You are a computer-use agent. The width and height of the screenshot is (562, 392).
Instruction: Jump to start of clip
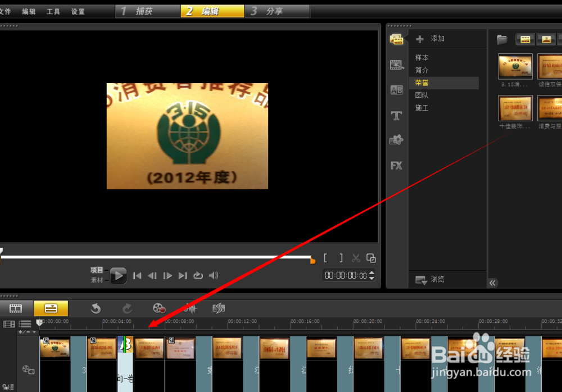[137, 276]
